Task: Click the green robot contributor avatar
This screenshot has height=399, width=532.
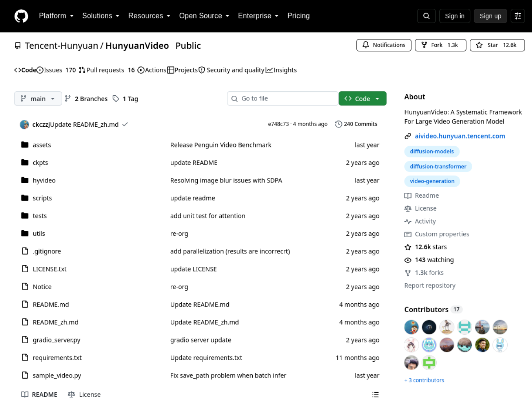Action: click(429, 363)
